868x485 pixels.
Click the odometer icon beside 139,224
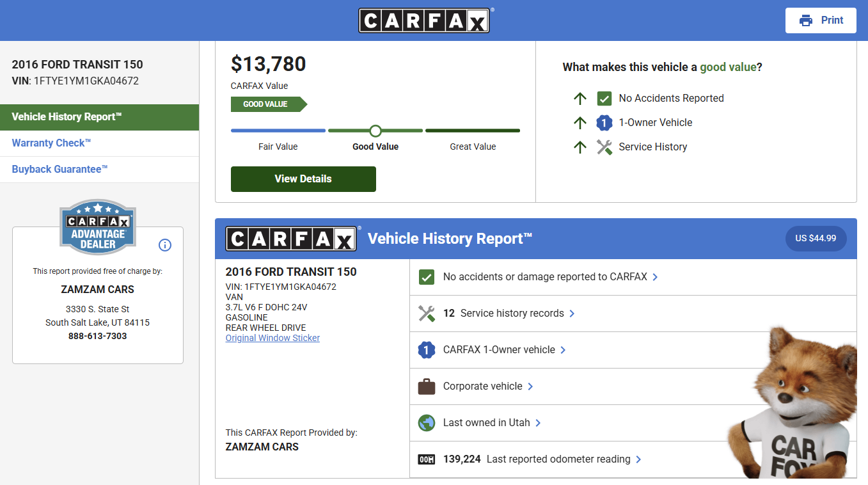[x=426, y=459]
